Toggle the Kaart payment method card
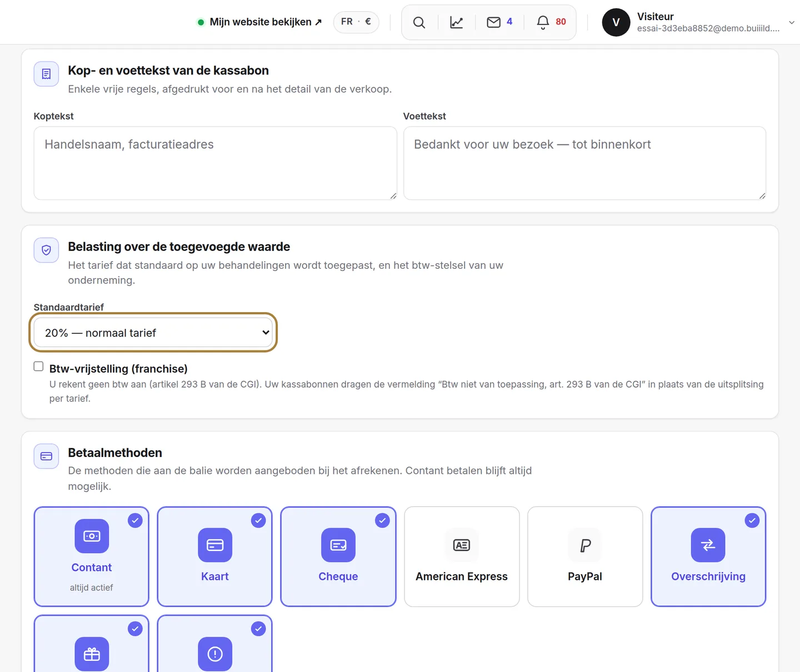Viewport: 800px width, 672px height. (215, 556)
